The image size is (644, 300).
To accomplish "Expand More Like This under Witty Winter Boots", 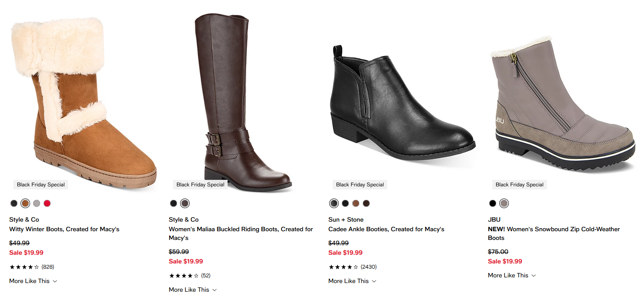I will (33, 281).
